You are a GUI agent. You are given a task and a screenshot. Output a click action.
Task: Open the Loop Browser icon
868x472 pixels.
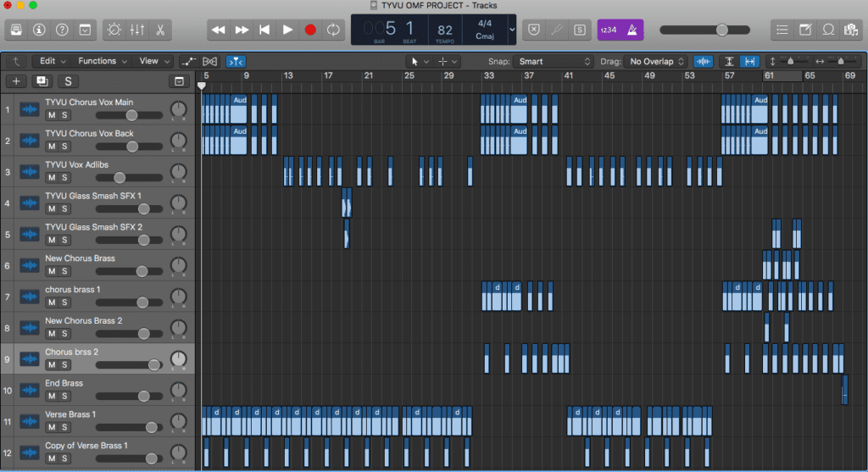tap(828, 30)
